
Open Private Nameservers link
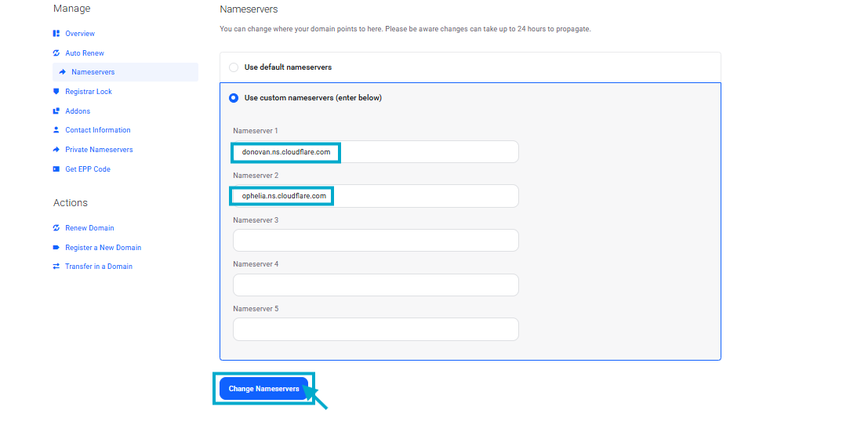(99, 150)
